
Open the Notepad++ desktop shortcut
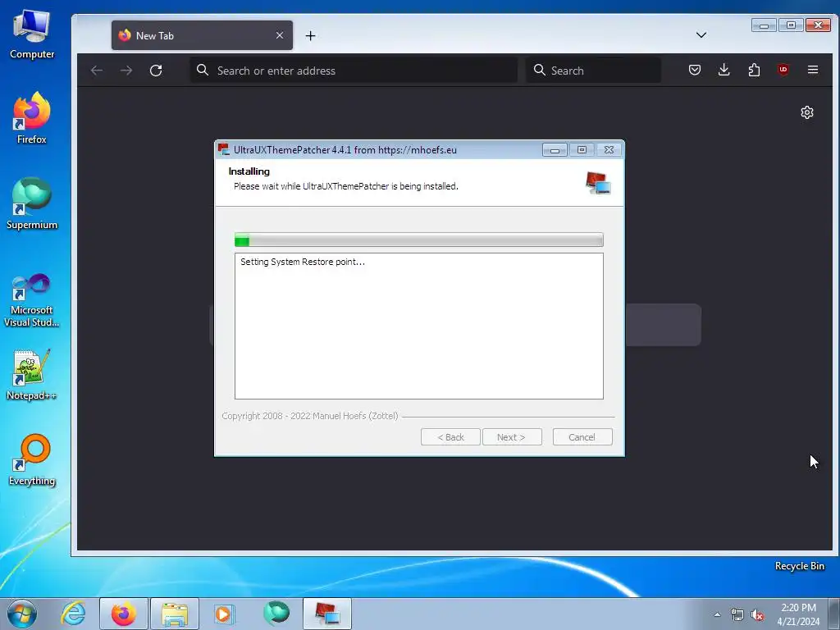tap(32, 375)
